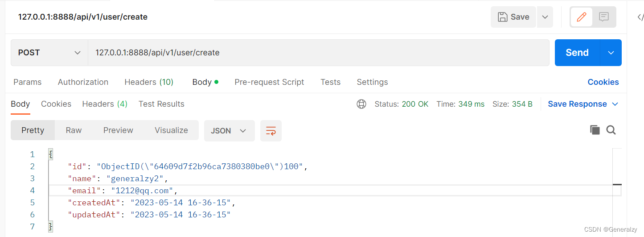Screen dimensions: 644x237
Task: Click the "id" ObjectID line
Action: [188, 166]
